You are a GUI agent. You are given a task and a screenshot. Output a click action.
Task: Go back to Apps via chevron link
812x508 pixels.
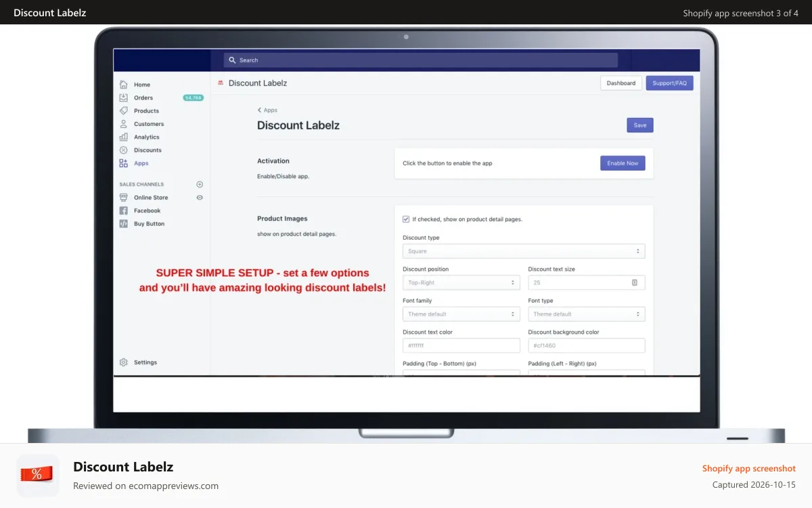[x=267, y=110]
